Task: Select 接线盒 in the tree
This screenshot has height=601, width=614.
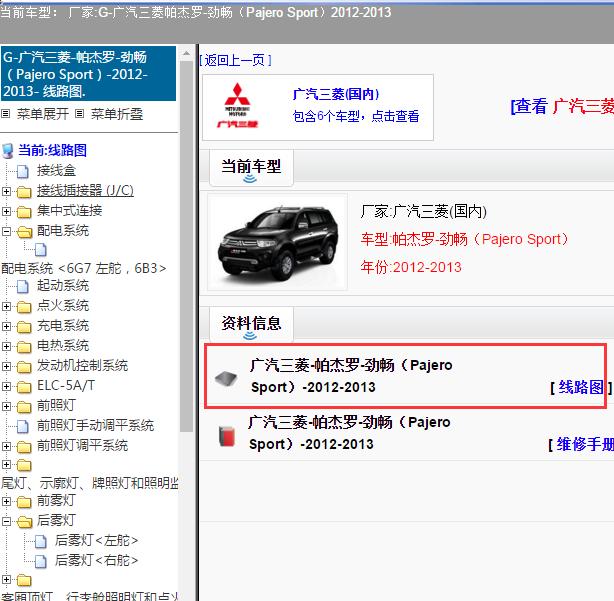Action: [x=56, y=171]
